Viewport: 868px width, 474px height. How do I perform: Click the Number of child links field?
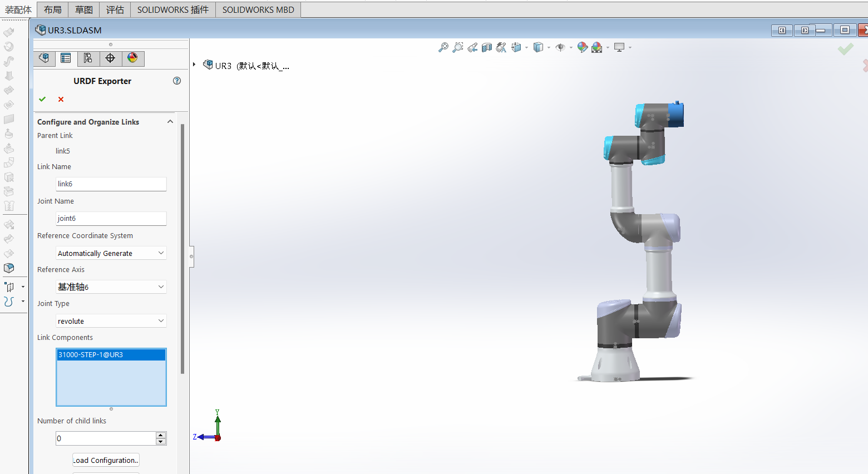coord(106,438)
